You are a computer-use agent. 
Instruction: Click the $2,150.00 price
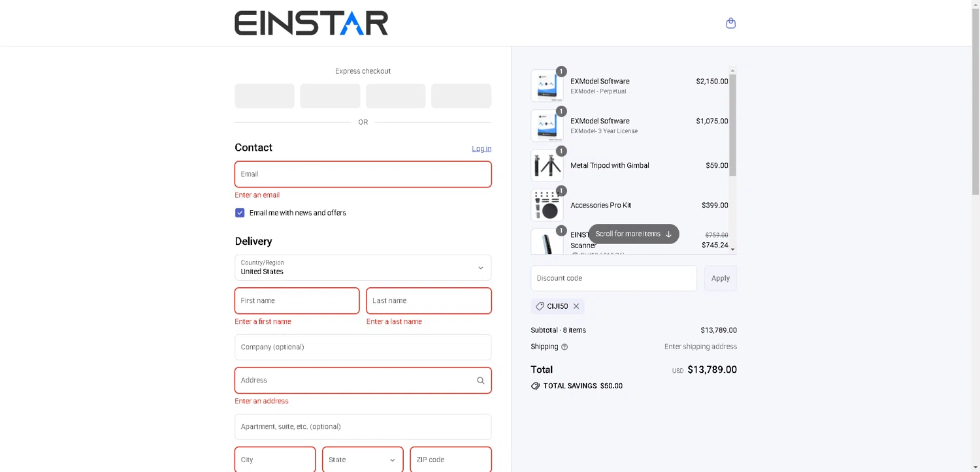712,82
